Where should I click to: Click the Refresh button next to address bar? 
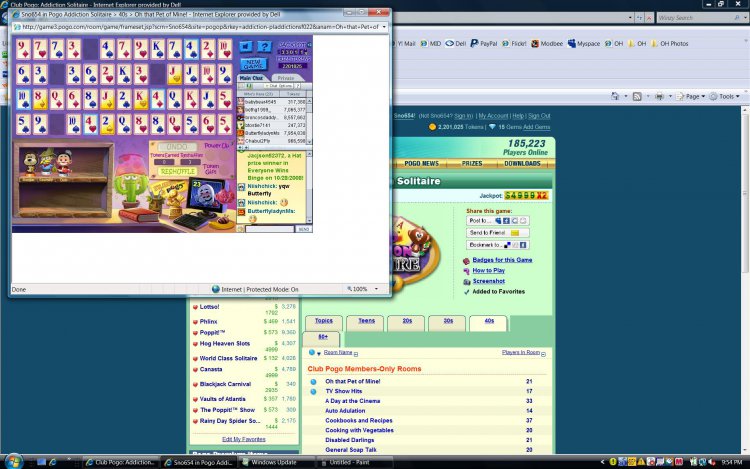tap(640, 18)
